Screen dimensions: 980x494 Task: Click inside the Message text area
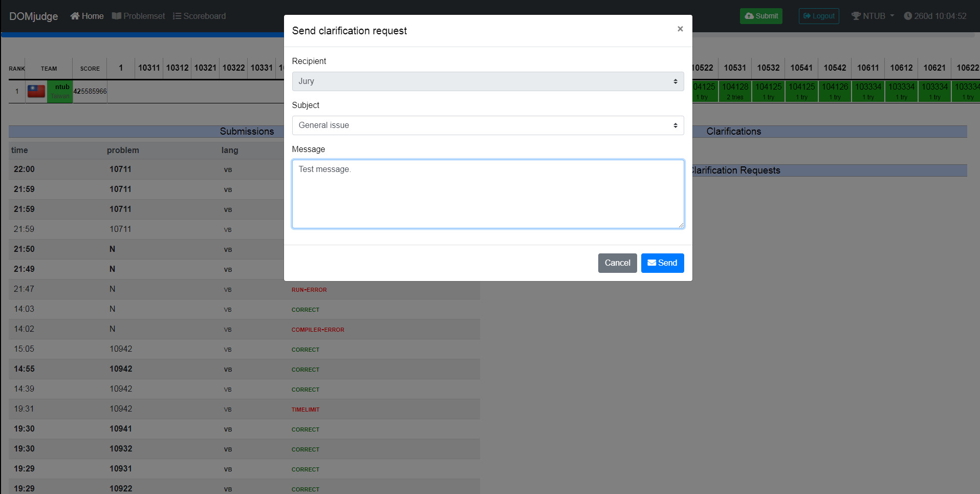[x=487, y=194]
